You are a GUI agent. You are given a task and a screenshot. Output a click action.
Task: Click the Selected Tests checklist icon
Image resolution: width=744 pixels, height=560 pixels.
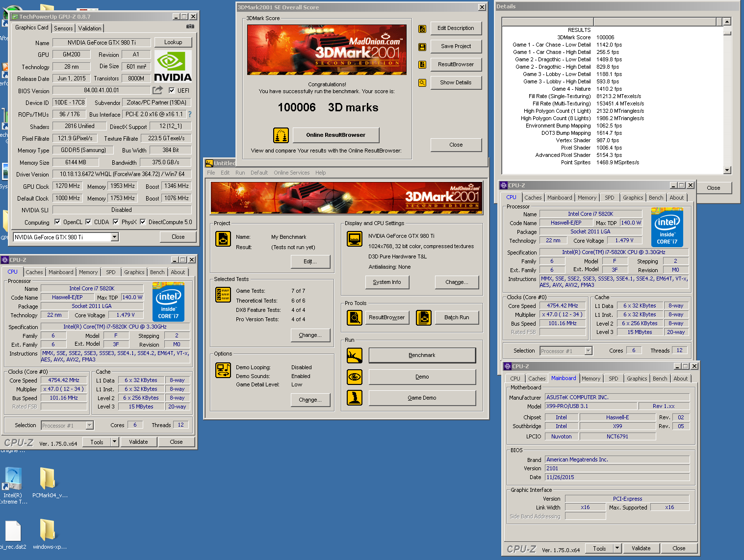223,295
